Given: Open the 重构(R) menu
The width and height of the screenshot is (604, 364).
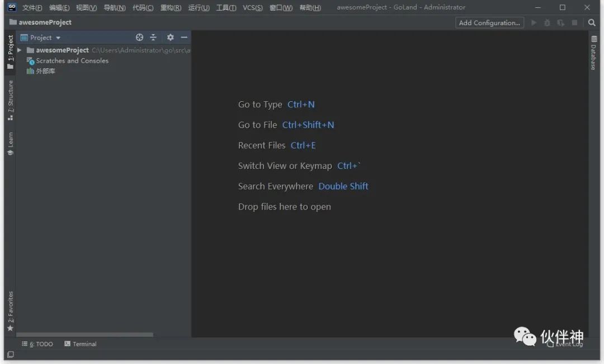Looking at the screenshot, I should (x=171, y=8).
